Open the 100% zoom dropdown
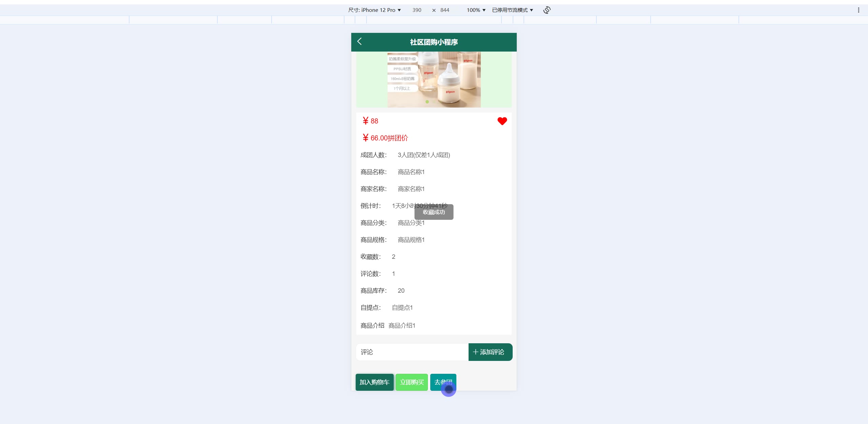 tap(476, 10)
